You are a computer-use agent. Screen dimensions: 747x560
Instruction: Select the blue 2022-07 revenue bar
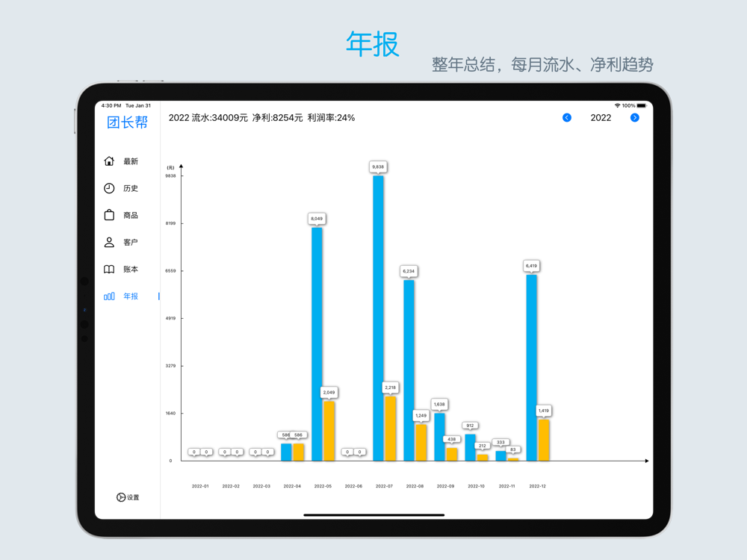click(x=378, y=318)
